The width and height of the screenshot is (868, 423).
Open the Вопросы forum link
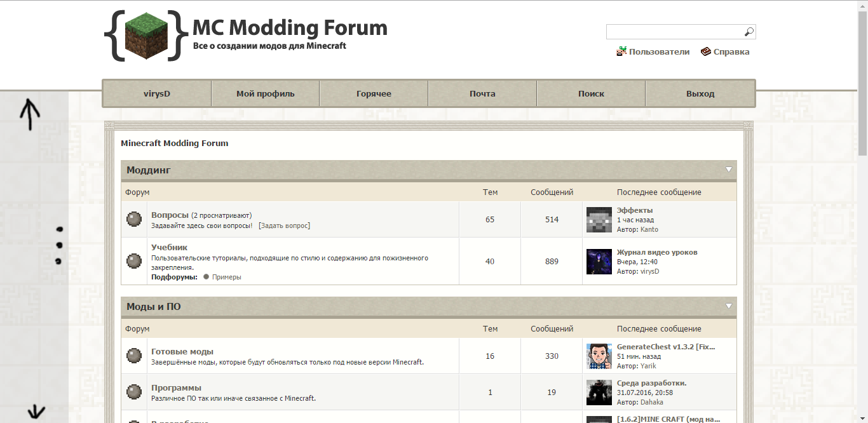[170, 215]
